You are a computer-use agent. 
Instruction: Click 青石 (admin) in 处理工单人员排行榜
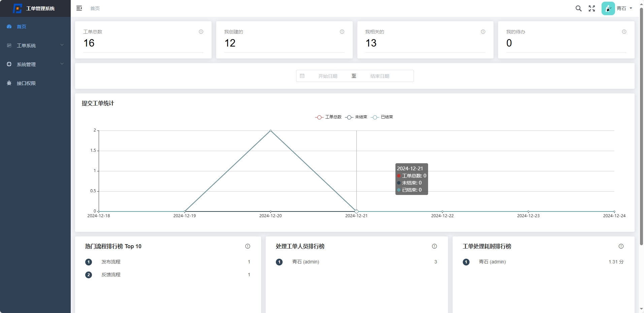click(305, 262)
